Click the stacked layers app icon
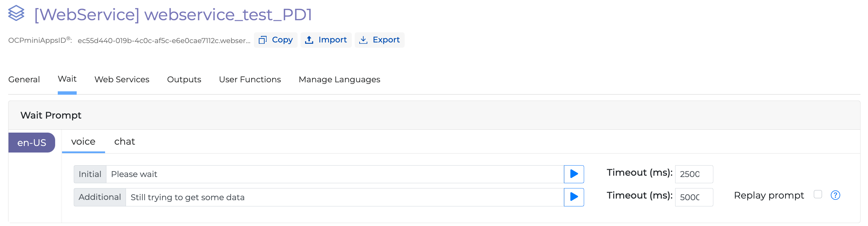Screen dimensions: 868x226 (x=16, y=13)
